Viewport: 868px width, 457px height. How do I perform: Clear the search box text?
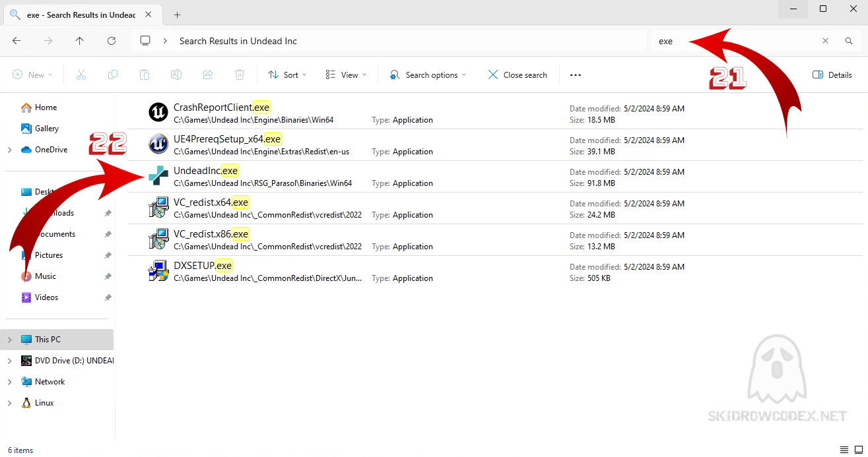click(x=825, y=41)
